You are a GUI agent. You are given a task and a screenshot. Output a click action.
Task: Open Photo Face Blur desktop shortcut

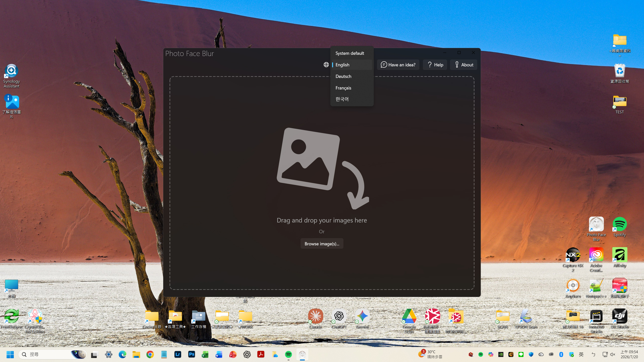pos(596,229)
